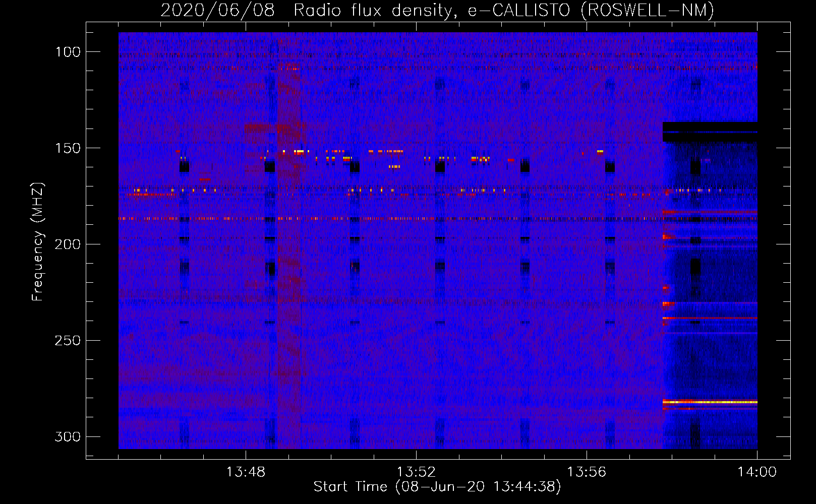The image size is (816, 504).
Task: Click the 13:56 time tick label
Action: (587, 472)
